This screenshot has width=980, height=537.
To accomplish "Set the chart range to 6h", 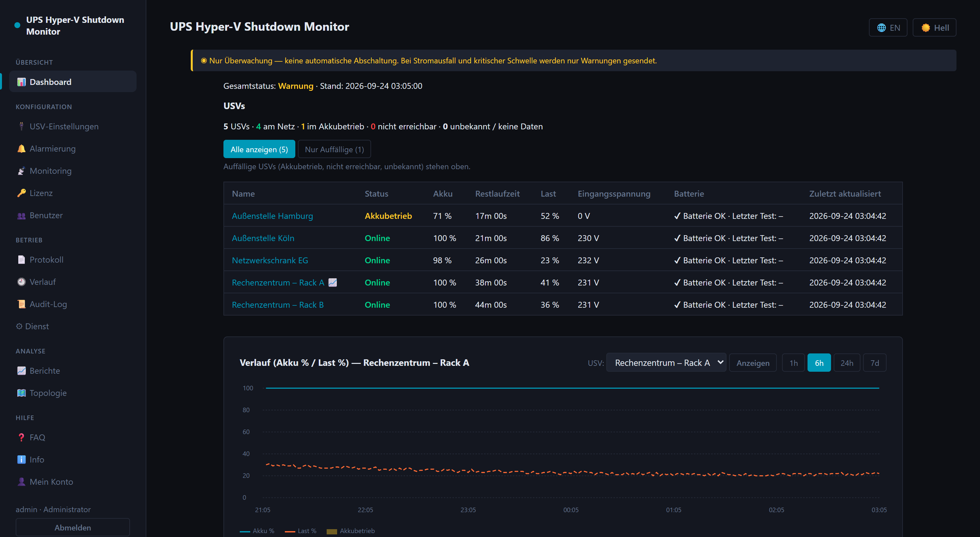I will click(x=819, y=363).
